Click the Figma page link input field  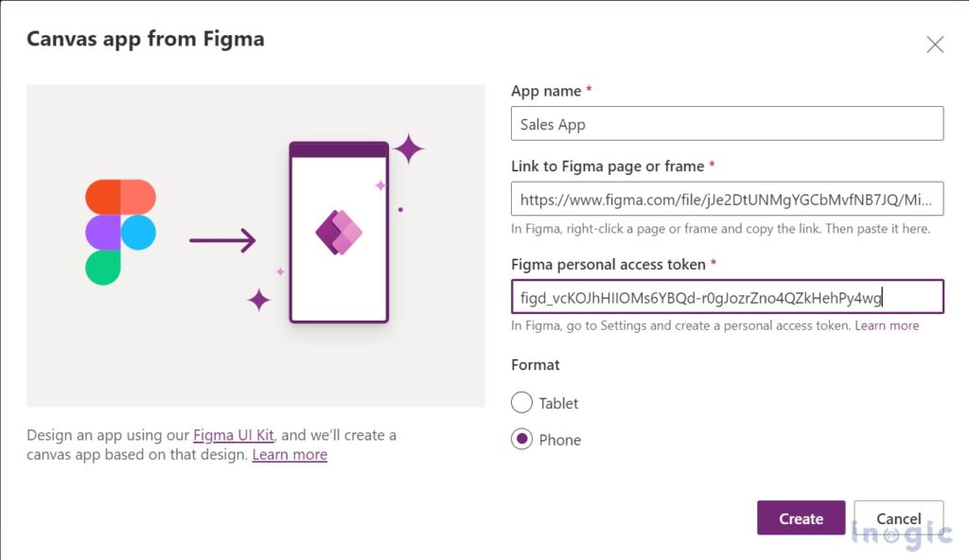[x=727, y=199]
